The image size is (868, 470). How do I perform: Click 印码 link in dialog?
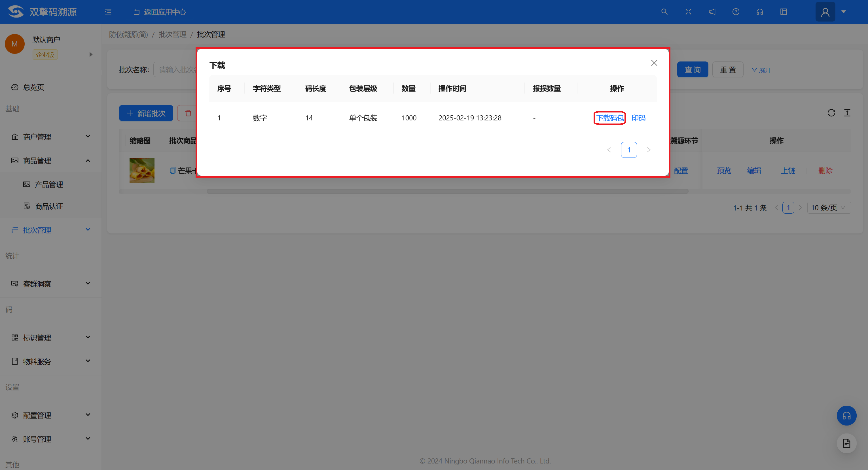pos(639,118)
